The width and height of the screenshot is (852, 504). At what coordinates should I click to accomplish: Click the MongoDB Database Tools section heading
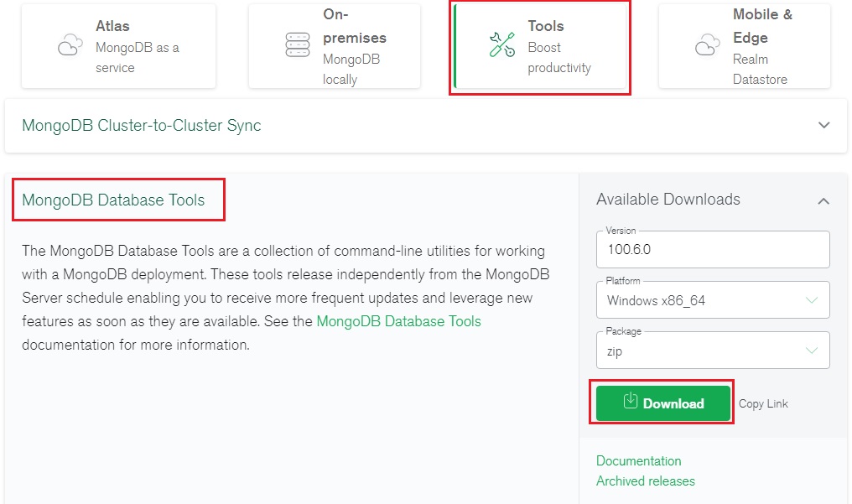click(x=113, y=200)
